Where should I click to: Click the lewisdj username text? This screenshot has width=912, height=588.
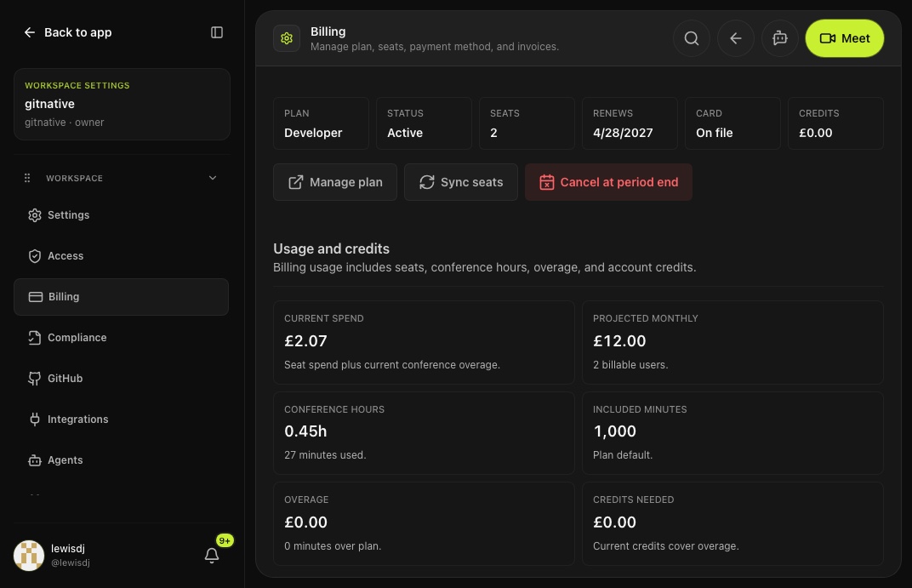(68, 549)
